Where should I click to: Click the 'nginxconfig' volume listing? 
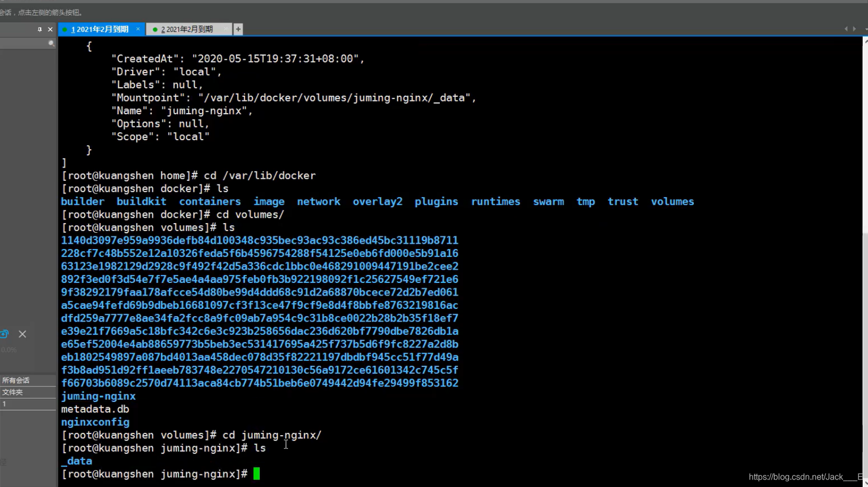95,422
